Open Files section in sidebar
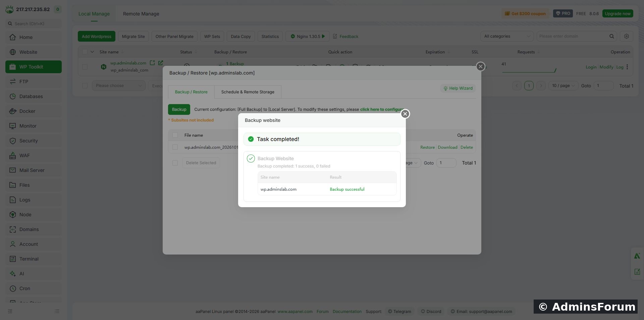 [34, 185]
